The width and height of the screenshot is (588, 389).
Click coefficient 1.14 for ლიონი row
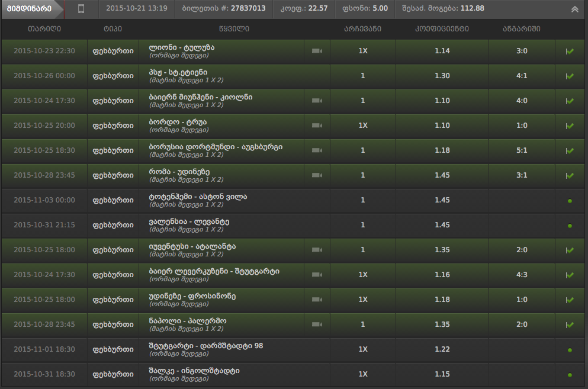pyautogui.click(x=442, y=51)
